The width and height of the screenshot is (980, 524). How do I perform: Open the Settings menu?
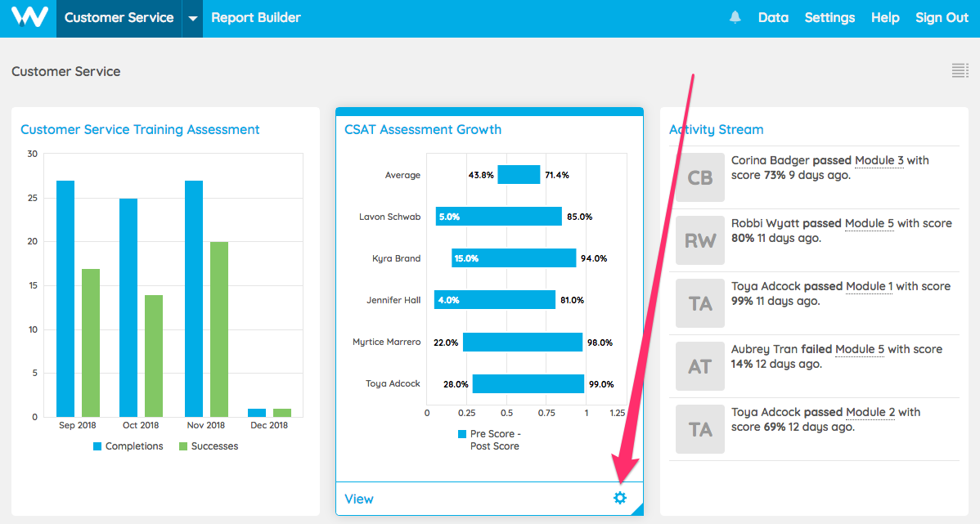coord(829,18)
